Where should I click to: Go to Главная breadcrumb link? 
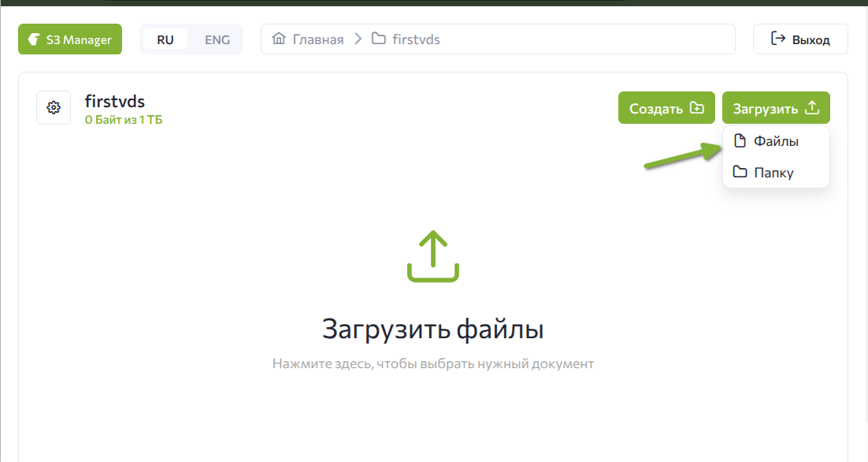click(318, 39)
